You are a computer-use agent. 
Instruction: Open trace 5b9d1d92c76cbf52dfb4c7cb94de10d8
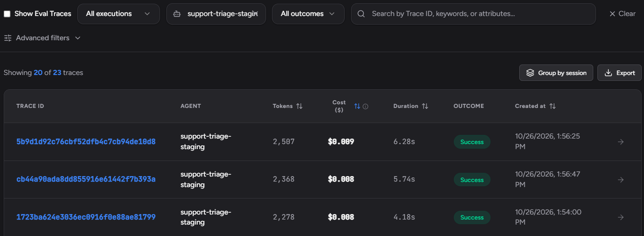(86, 142)
